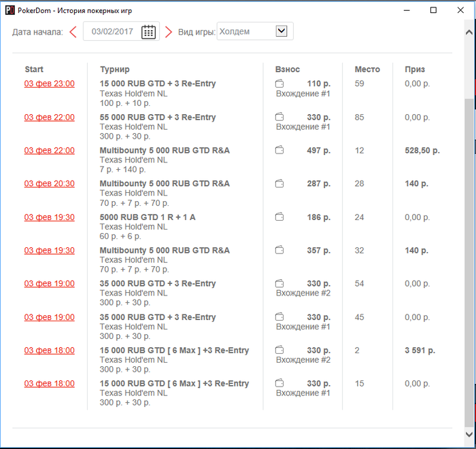The height and width of the screenshot is (449, 476).
Task: Close the PokerDom history window
Action: point(460,10)
